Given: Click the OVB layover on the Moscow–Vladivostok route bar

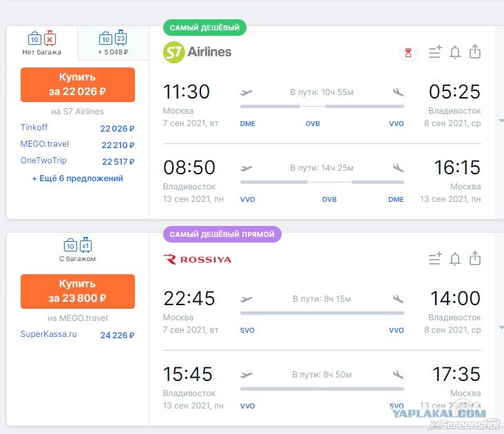Looking at the screenshot, I should (x=313, y=123).
